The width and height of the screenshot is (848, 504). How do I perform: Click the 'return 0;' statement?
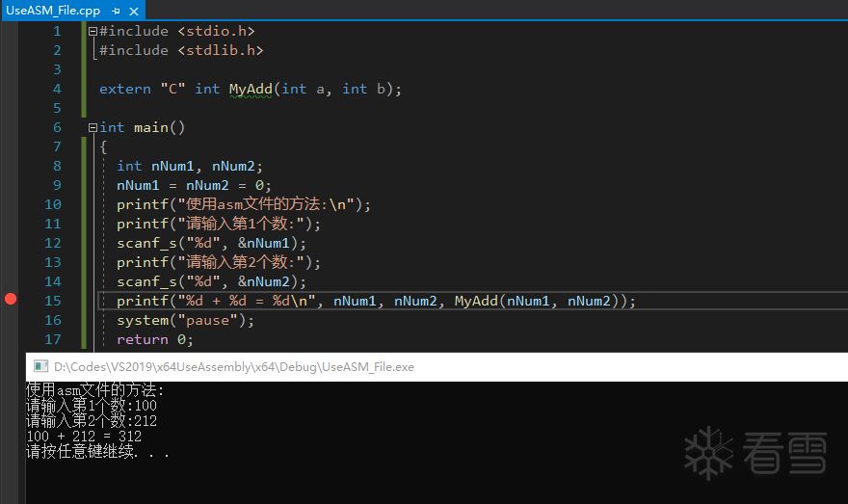[x=155, y=339]
